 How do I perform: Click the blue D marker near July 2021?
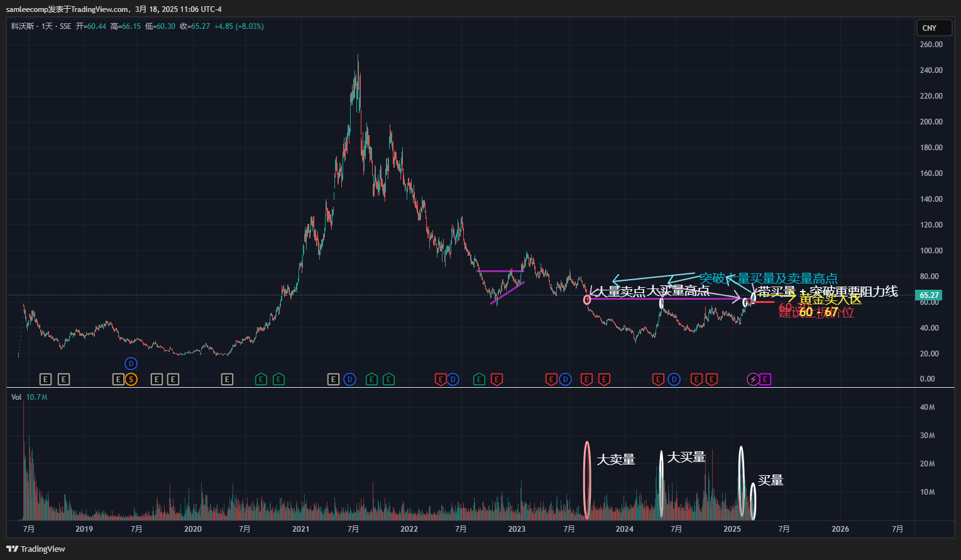coord(350,379)
